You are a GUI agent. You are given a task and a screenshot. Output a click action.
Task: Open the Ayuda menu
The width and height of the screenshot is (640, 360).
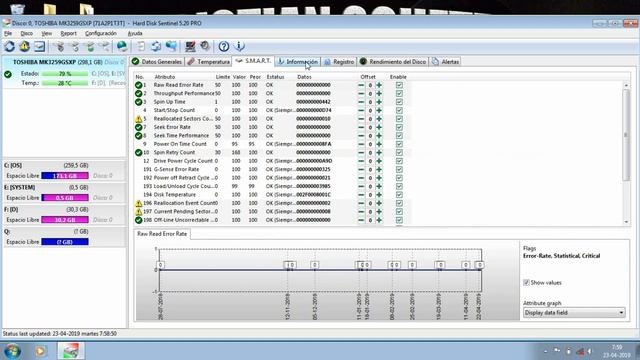135,33
